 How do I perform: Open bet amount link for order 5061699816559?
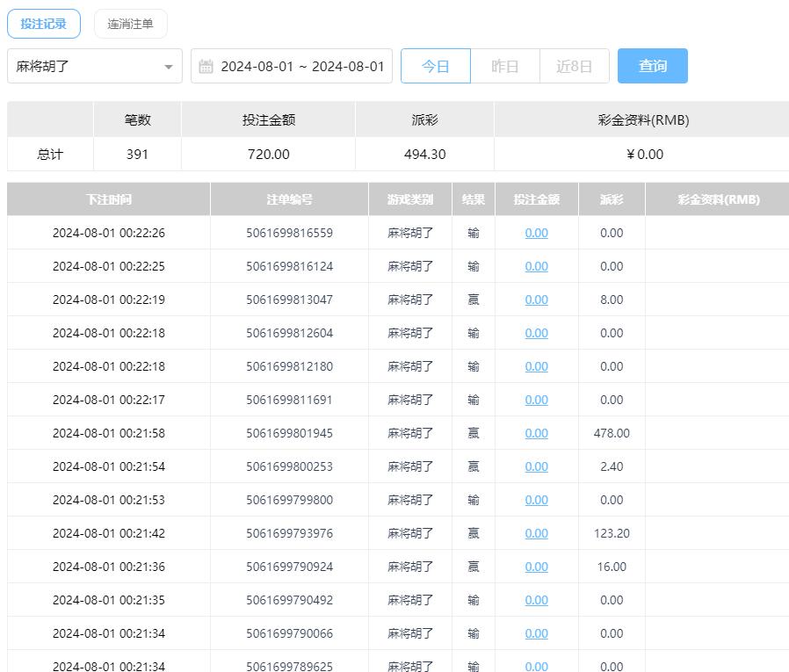pos(536,233)
